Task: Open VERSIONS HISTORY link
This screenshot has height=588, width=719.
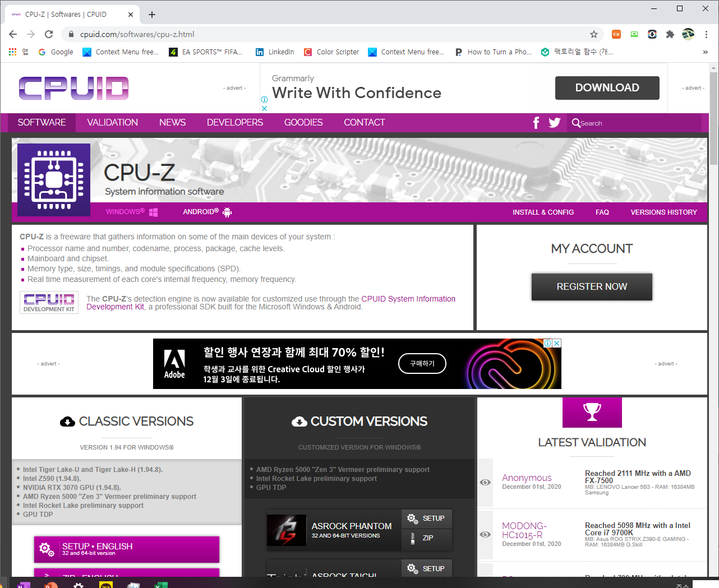Action: pos(664,212)
